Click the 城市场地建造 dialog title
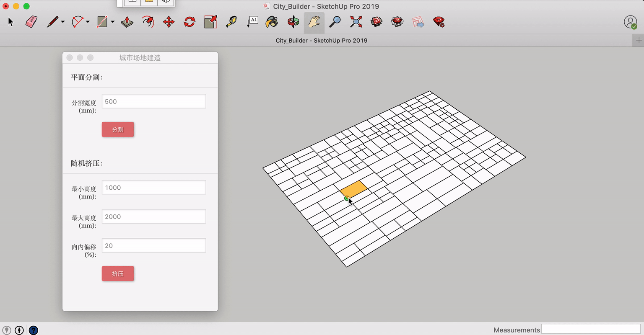This screenshot has height=335, width=644. (140, 57)
